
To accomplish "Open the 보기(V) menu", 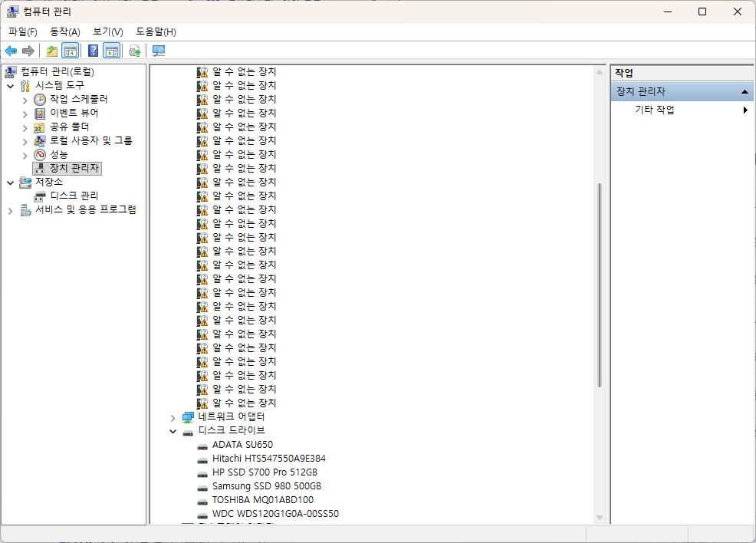I will 107,31.
